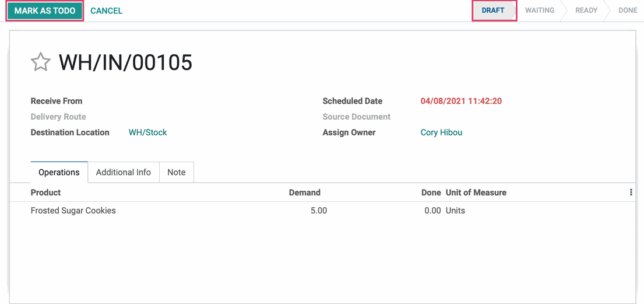Open the Note tab
Image resolution: width=644 pixels, height=304 pixels.
(x=177, y=172)
